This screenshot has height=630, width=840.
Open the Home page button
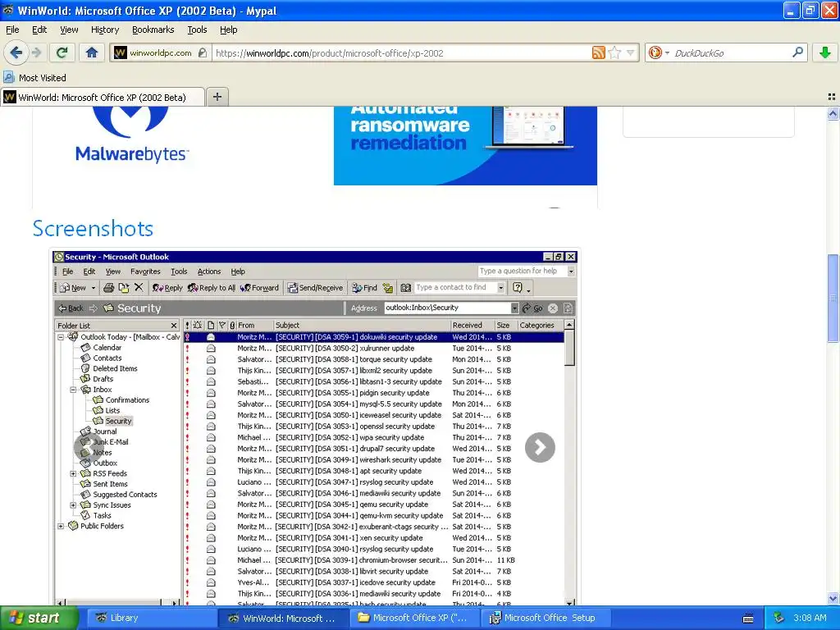pyautogui.click(x=92, y=52)
